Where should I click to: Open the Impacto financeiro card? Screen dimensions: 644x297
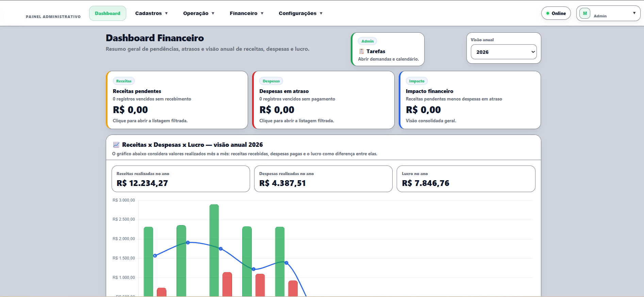click(470, 100)
